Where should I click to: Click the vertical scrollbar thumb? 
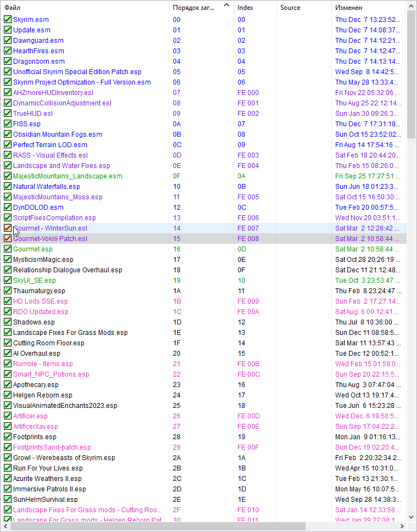[411, 73]
